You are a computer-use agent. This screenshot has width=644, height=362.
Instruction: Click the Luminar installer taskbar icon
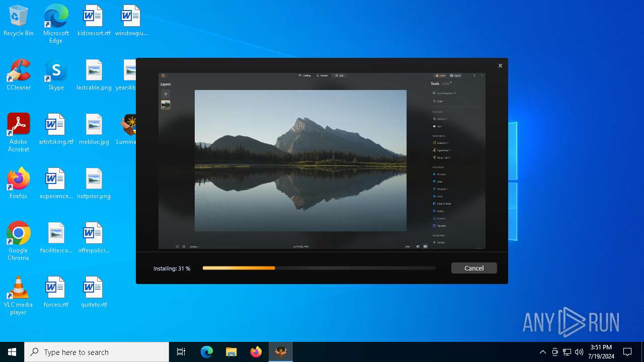point(281,352)
